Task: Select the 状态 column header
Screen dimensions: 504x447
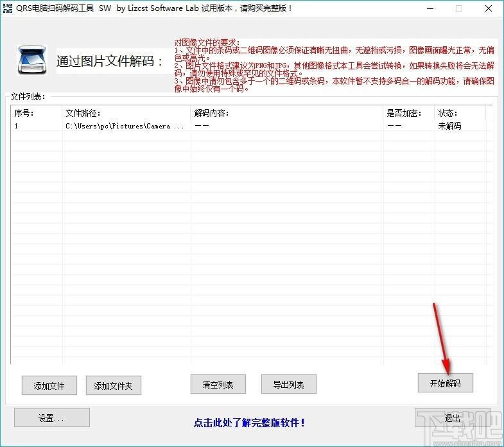Action: click(x=460, y=113)
